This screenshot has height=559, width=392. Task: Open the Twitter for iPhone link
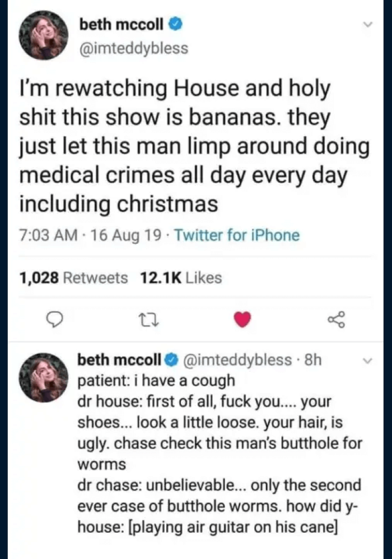[237, 235]
